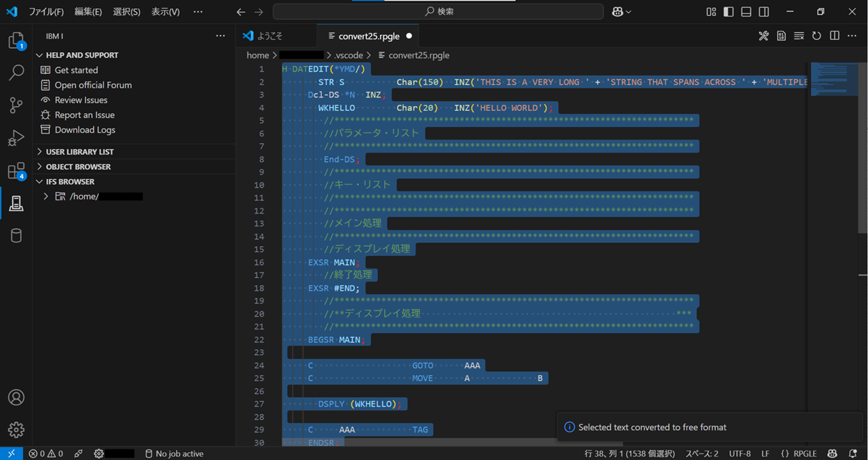Toggle the bottom panel
Image resolution: width=868 pixels, height=460 pixels.
click(x=746, y=12)
